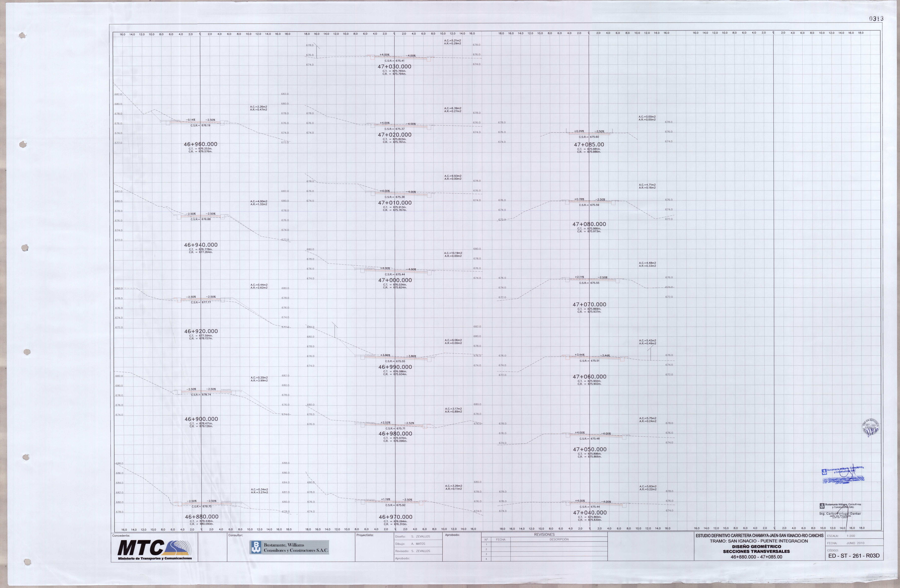Select station label 46+970.000
Screen dimensions: 900x588
(x=396, y=517)
